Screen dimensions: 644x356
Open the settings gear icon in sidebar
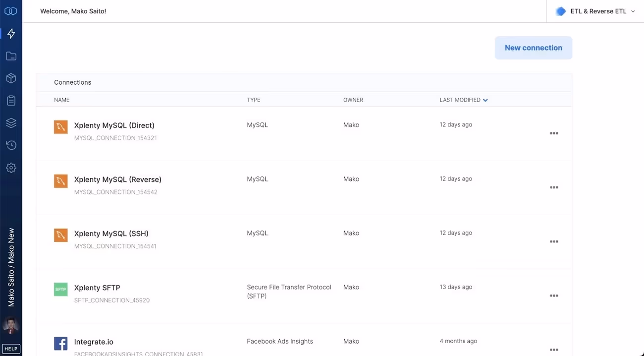tap(11, 168)
